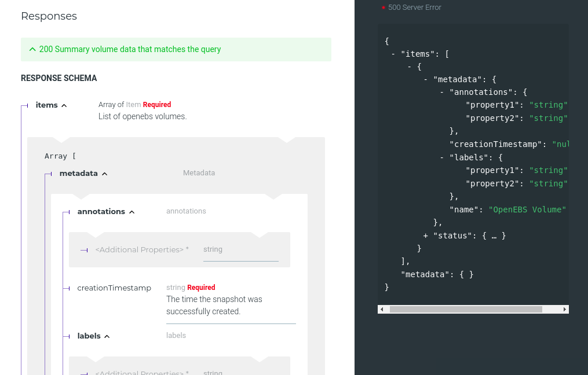Click the right arrow of the code scrollbar
588x375 pixels.
(x=565, y=309)
